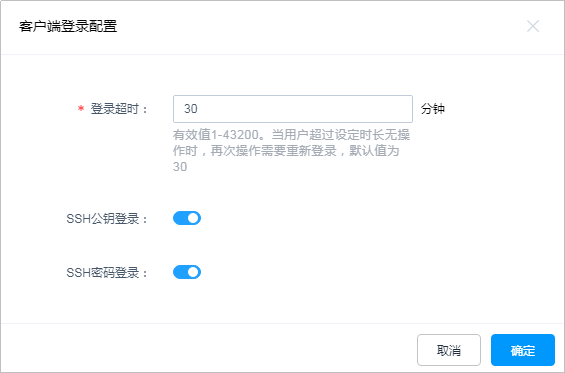Click the value 30 inside timeout field
The height and width of the screenshot is (373, 565).
point(191,109)
